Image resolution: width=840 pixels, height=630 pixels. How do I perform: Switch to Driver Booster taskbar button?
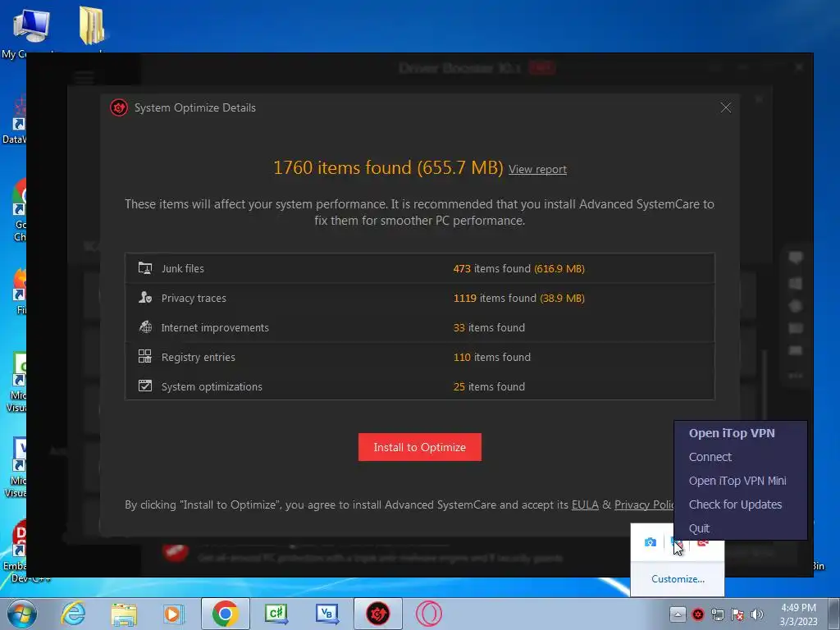(377, 614)
